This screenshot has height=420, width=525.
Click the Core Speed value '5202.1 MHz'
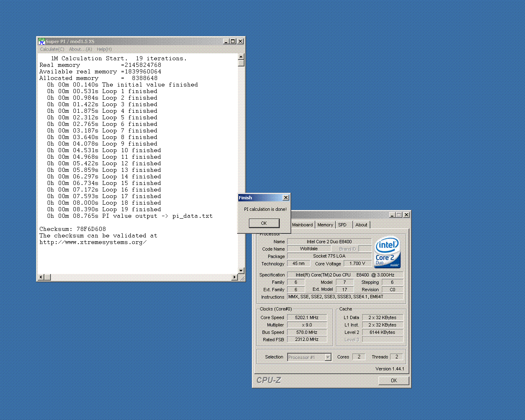307,317
